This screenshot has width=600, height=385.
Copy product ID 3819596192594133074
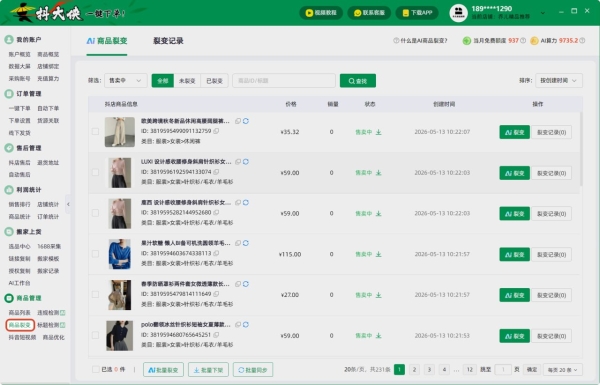point(216,172)
